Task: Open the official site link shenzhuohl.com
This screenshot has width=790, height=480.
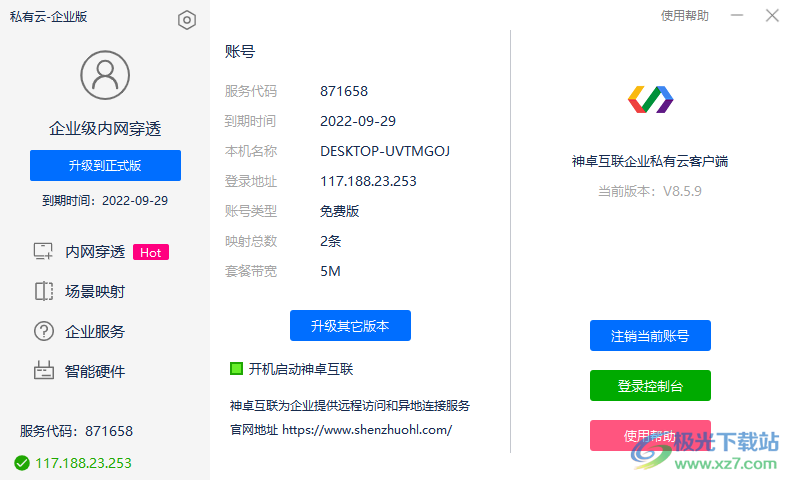Action: (x=367, y=430)
